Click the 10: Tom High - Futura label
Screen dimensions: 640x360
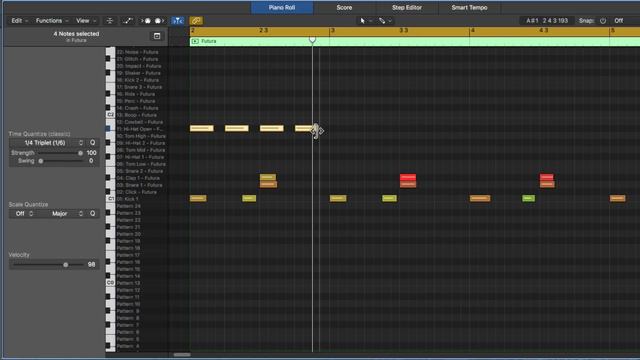[141, 136]
